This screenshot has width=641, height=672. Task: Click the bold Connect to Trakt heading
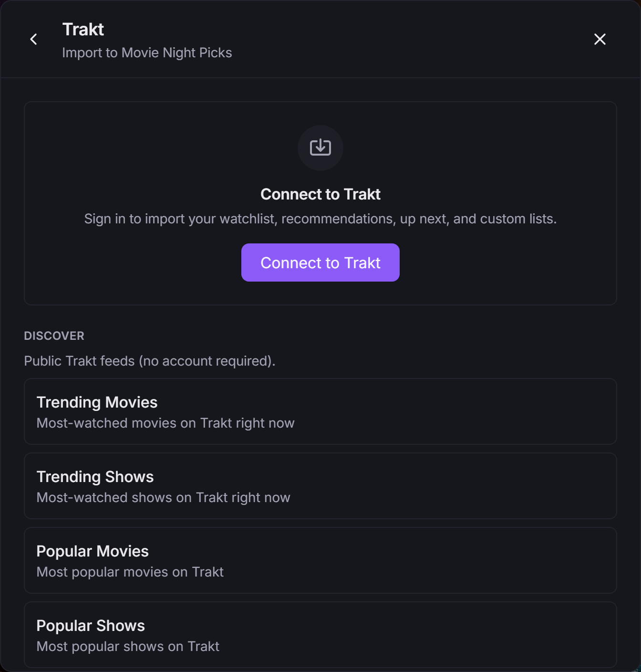(320, 194)
